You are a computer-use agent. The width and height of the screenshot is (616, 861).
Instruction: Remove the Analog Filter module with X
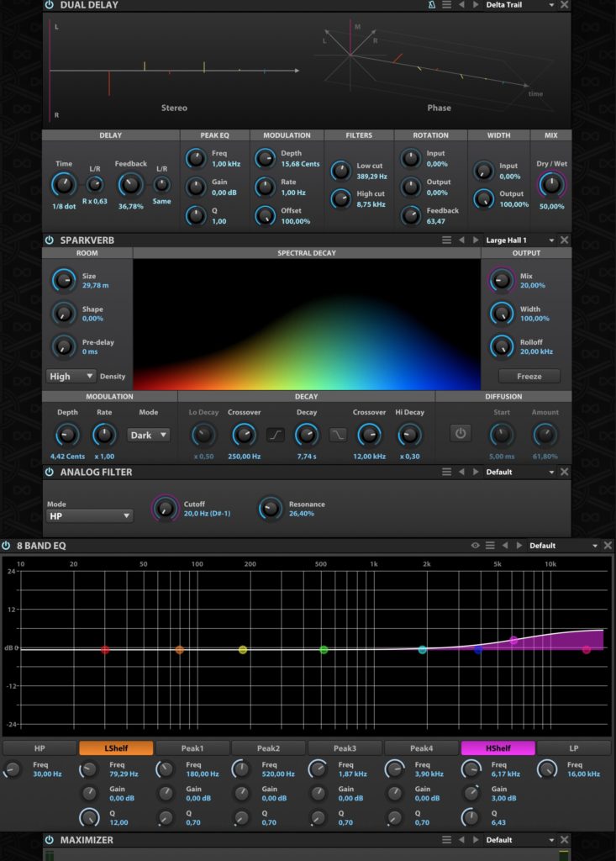point(564,472)
